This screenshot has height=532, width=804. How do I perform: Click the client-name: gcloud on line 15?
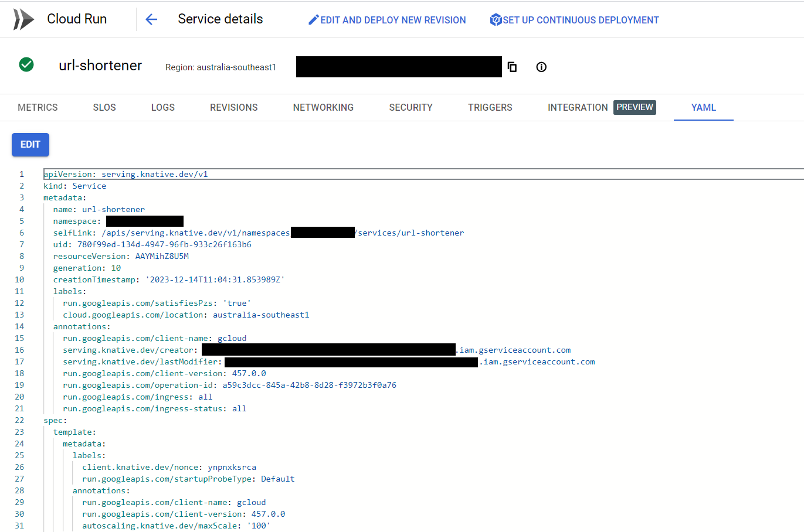click(x=155, y=338)
